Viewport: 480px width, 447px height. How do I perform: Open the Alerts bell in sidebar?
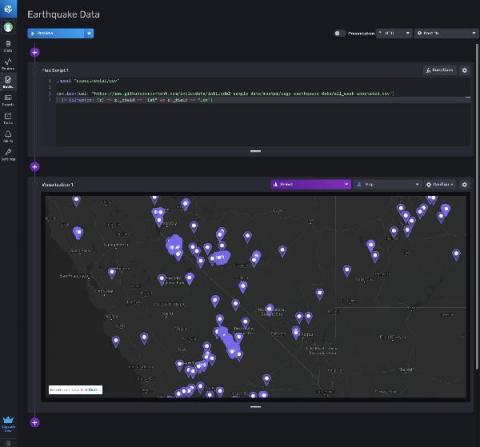8,136
